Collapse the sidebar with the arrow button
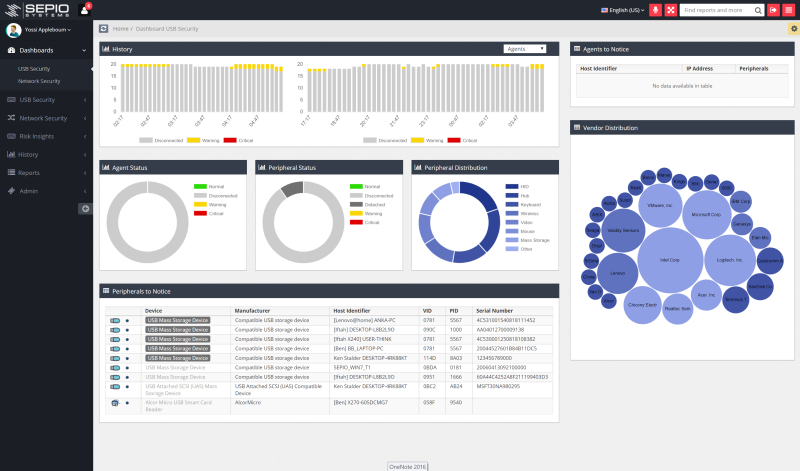Image resolution: width=800 pixels, height=471 pixels. [85, 208]
